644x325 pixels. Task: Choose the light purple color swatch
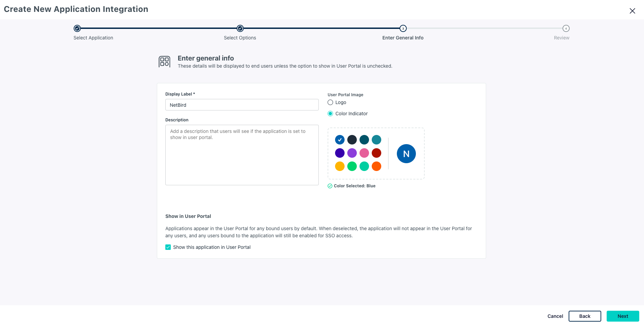352,153
